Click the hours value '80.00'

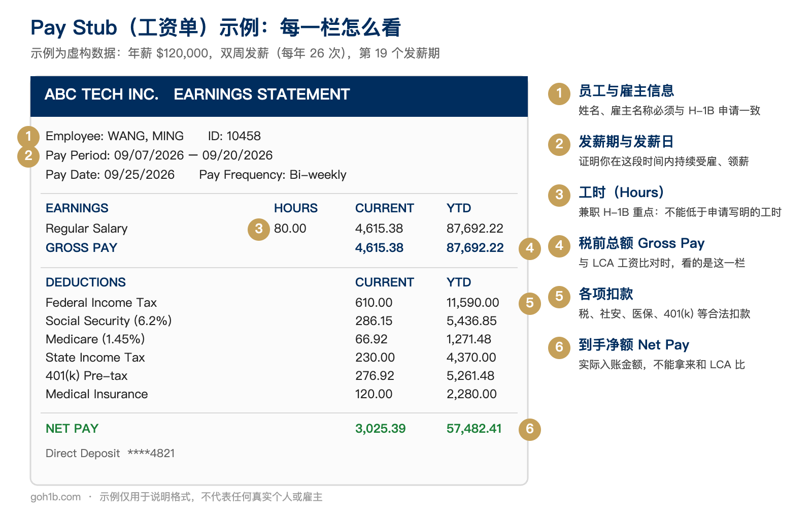pos(290,229)
